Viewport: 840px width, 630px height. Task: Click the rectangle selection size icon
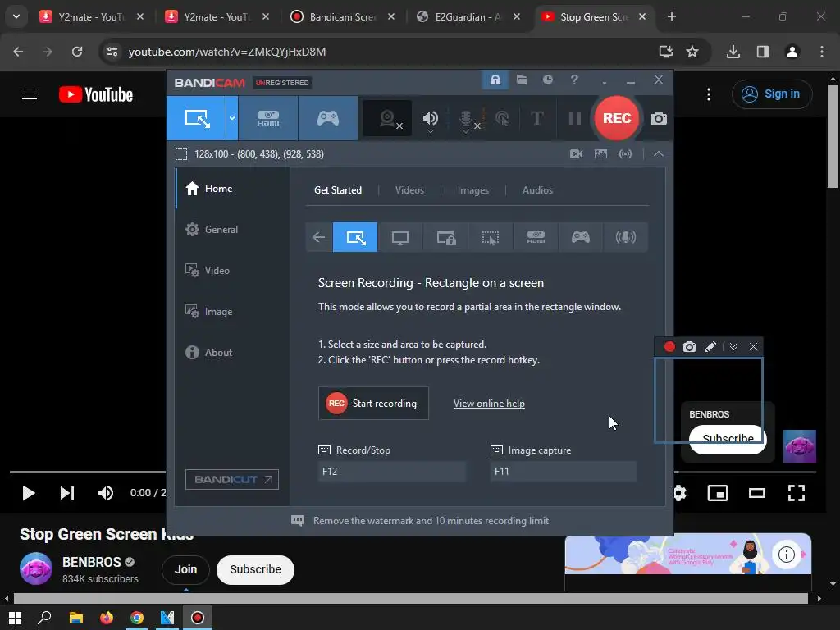pos(181,154)
